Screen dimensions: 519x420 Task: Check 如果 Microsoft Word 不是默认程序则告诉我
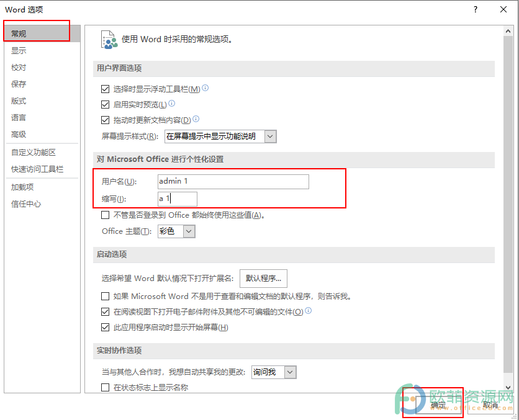[x=106, y=297]
